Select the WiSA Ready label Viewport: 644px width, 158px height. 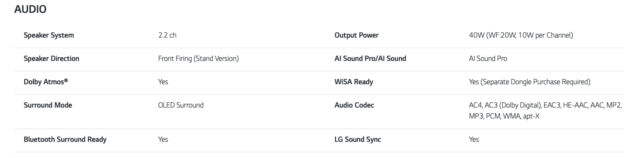[x=354, y=82]
